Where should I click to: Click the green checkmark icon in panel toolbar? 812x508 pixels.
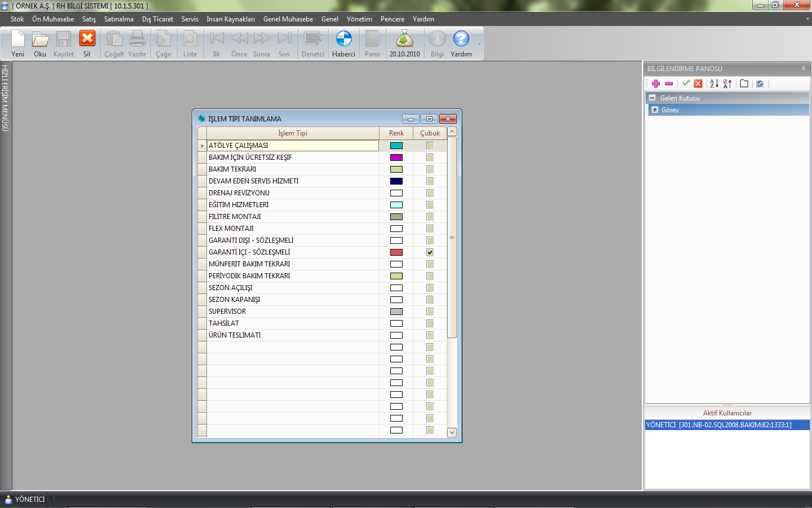click(x=686, y=84)
